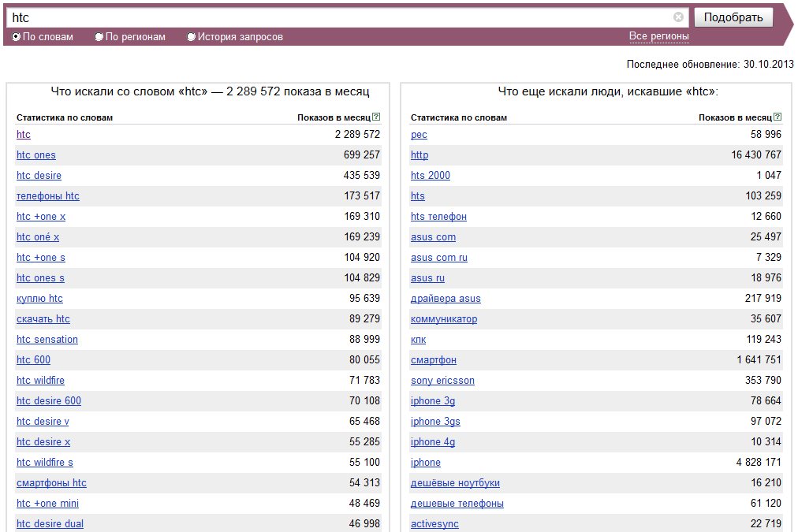Screen dimensions: 798x532
Task: Open the 'htc wildfire s' keyword link
Action: click(x=45, y=463)
